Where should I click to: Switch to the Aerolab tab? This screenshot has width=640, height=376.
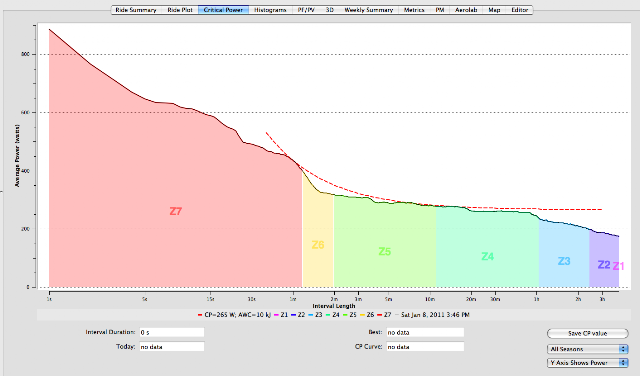(466, 10)
